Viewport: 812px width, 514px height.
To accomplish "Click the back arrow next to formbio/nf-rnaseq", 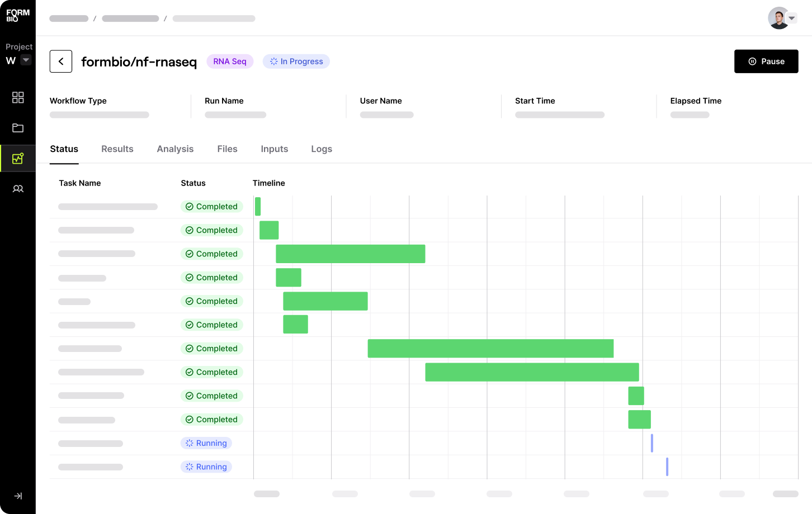I will pyautogui.click(x=61, y=61).
